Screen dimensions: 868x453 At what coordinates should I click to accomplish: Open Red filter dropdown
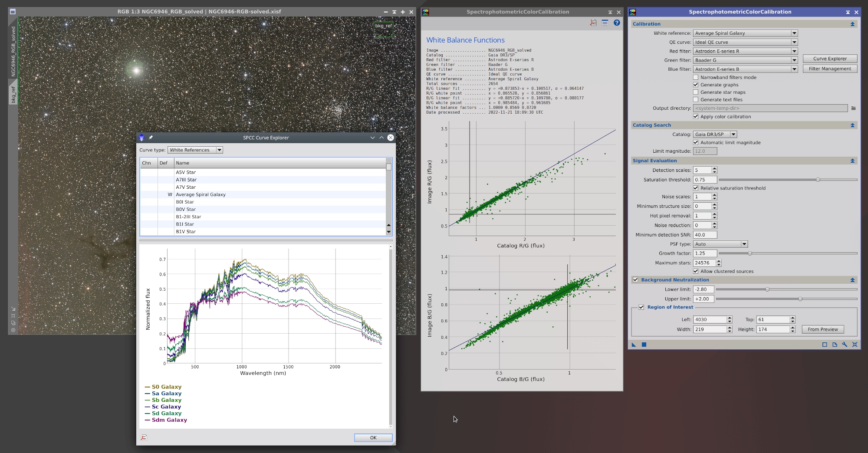point(745,51)
